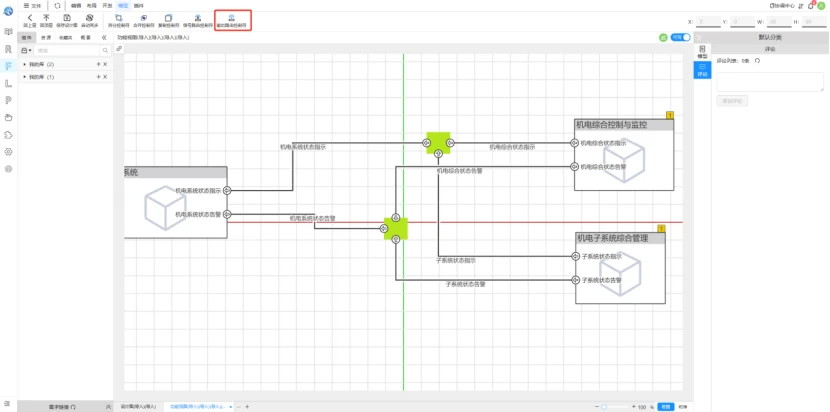Expand the bottom-left requirements panel chevron

[109, 407]
